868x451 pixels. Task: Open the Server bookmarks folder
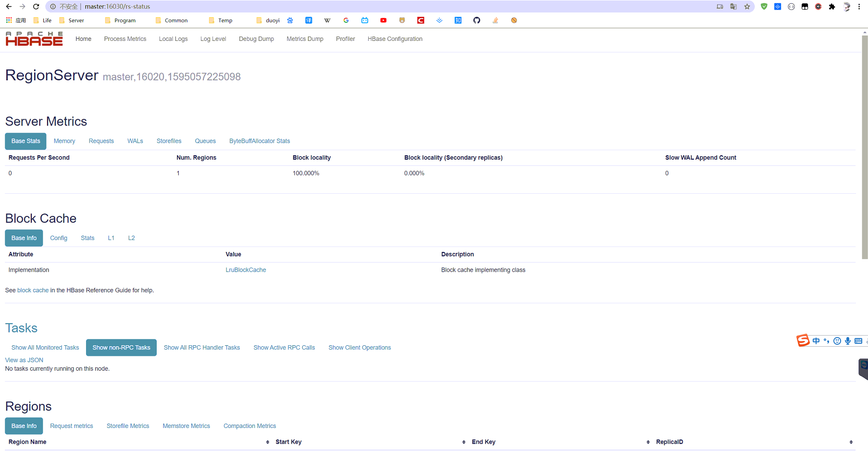coord(71,20)
